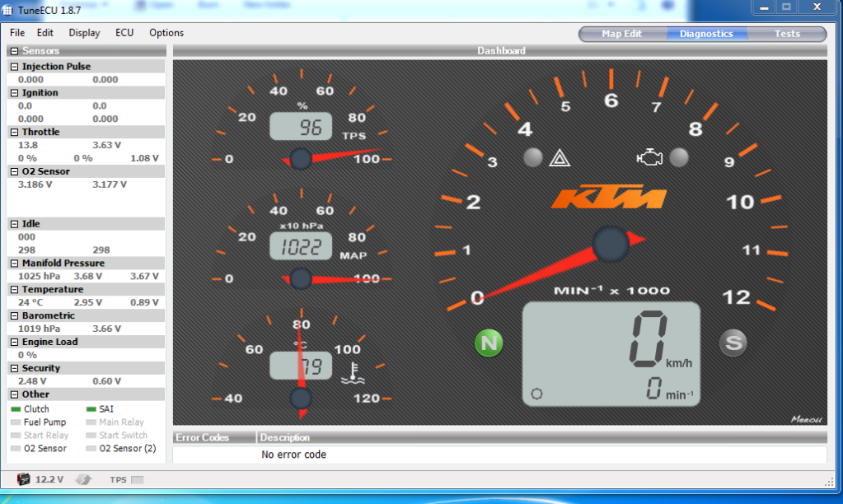Click the Error Codes column header
Viewport: 843px width, 504px height.
tap(203, 437)
